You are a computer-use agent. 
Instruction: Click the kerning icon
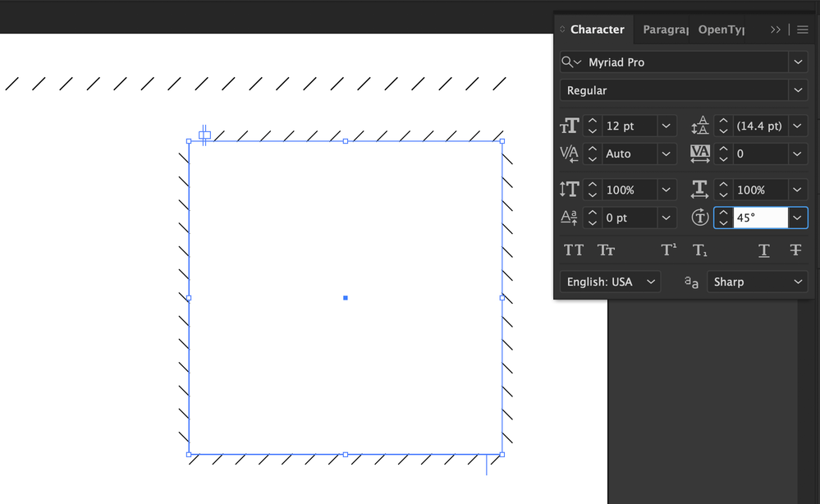570,153
